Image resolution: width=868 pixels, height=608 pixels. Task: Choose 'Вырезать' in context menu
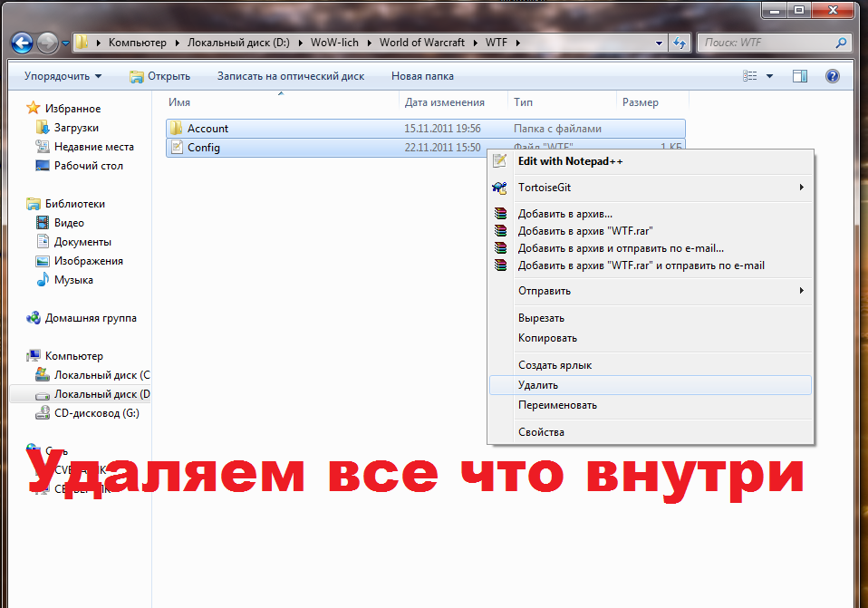coord(651,318)
